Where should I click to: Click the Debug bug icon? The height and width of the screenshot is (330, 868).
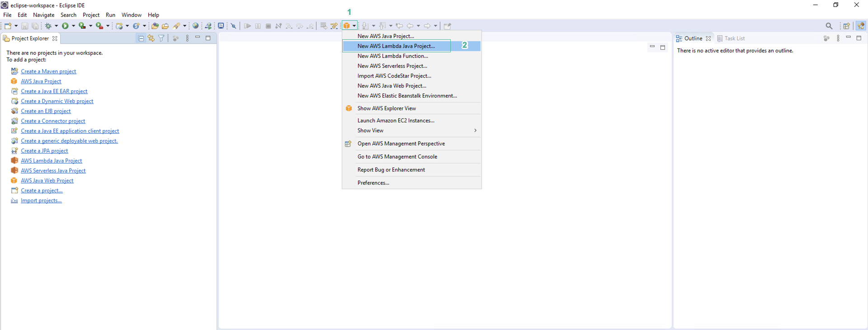point(48,26)
